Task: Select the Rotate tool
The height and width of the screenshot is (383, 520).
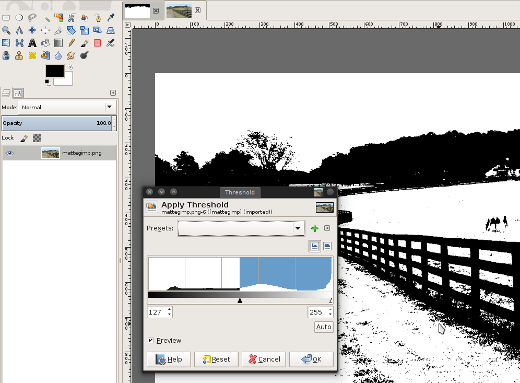Action: [x=71, y=30]
